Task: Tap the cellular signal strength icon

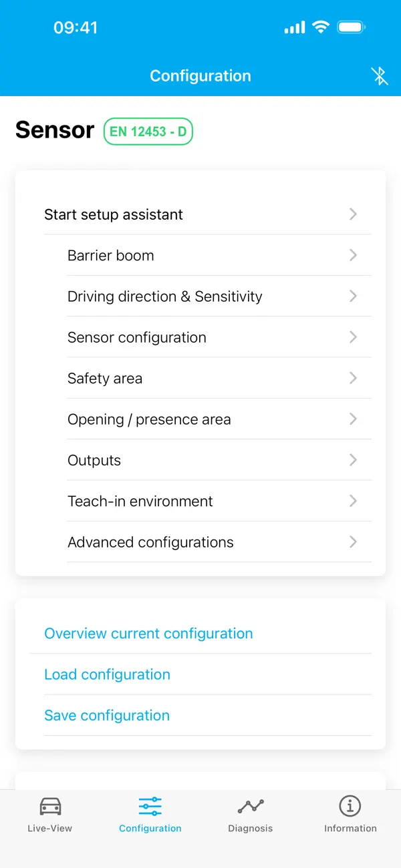Action: tap(293, 27)
